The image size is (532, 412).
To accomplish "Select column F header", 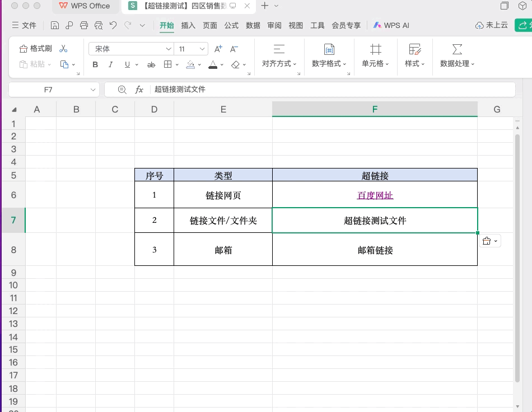I will pos(375,109).
